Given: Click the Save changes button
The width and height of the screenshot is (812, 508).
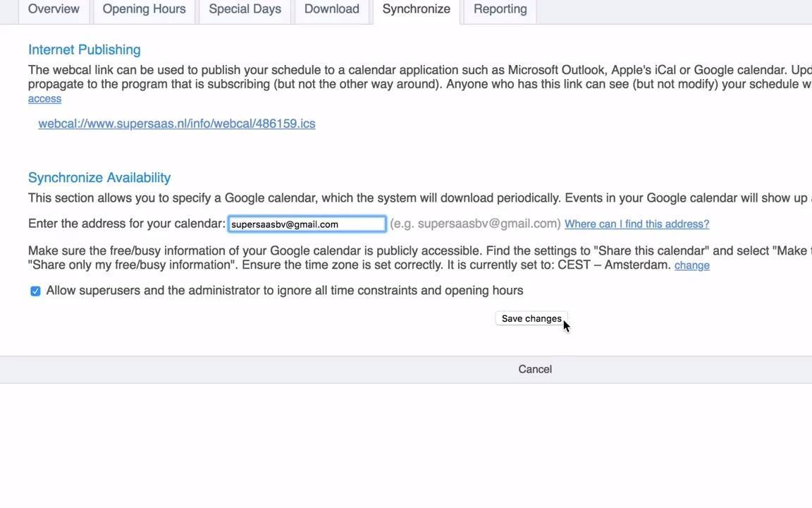Looking at the screenshot, I should pos(531,318).
